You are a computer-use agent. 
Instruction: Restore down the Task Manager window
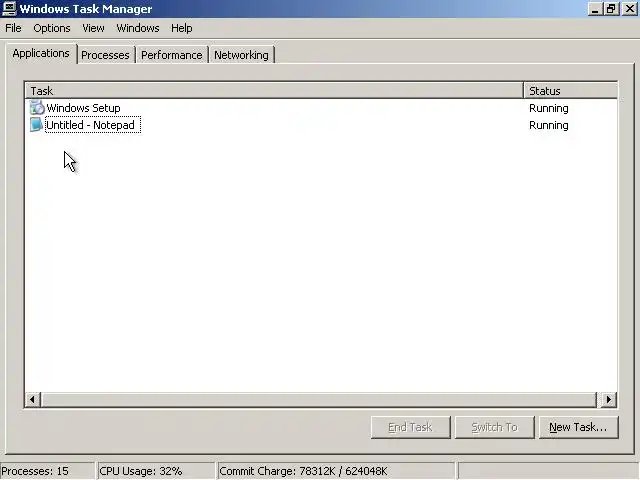tap(611, 8)
